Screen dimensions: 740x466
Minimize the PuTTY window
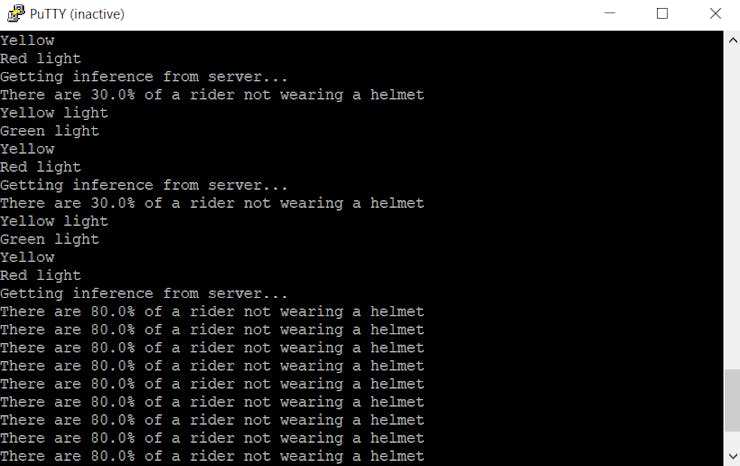click(610, 13)
